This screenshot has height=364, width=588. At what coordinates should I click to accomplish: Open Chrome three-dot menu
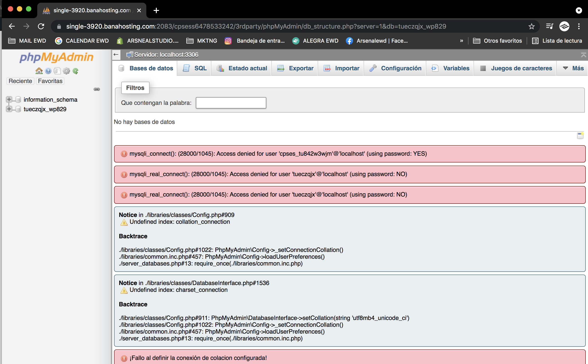pos(579,26)
